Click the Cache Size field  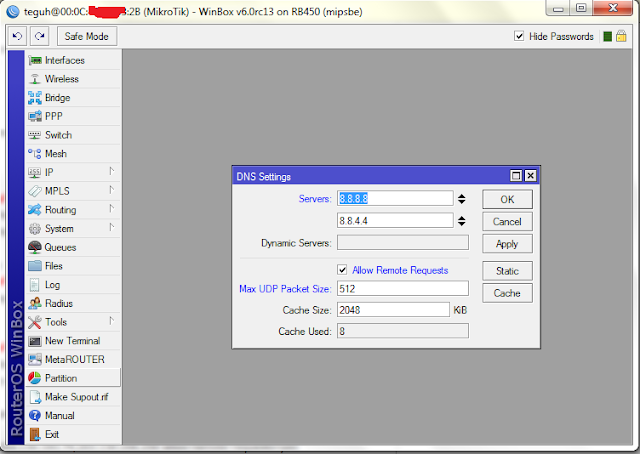pyautogui.click(x=393, y=310)
